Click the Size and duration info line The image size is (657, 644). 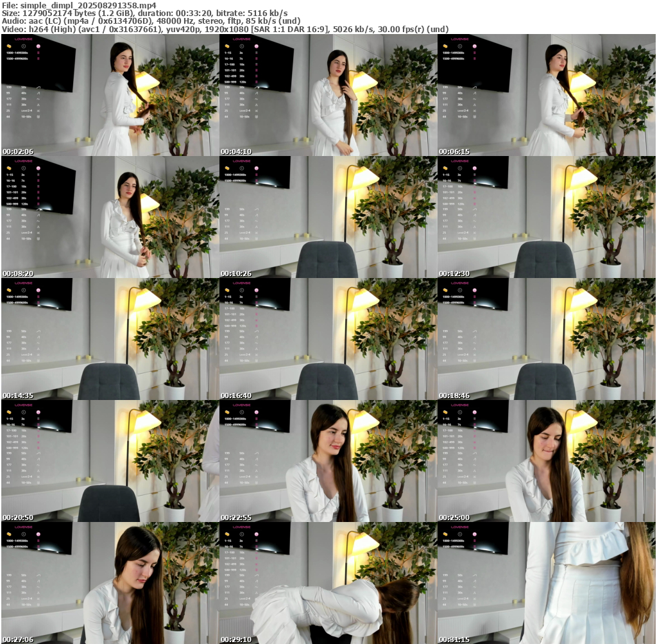click(x=144, y=13)
